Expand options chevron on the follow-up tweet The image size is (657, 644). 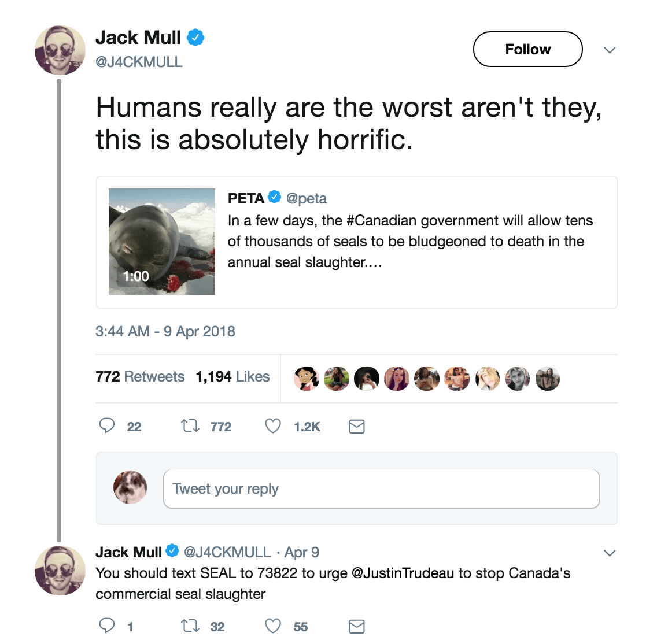(610, 553)
